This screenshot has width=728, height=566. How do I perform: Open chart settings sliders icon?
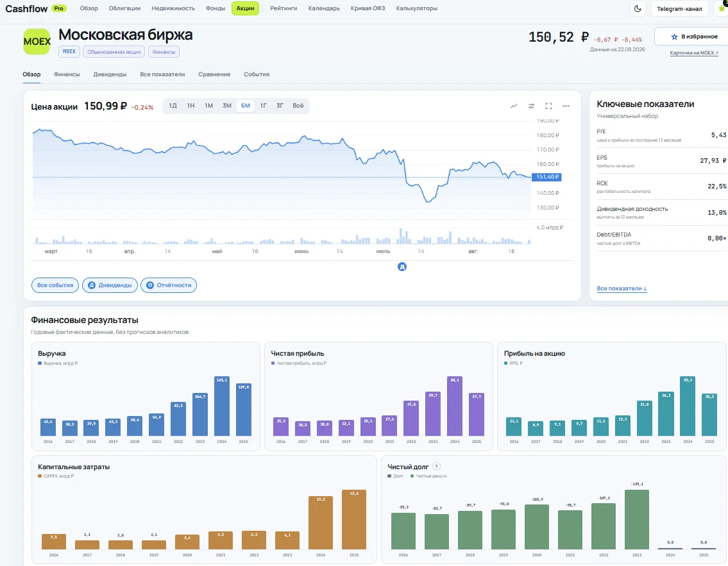[531, 106]
